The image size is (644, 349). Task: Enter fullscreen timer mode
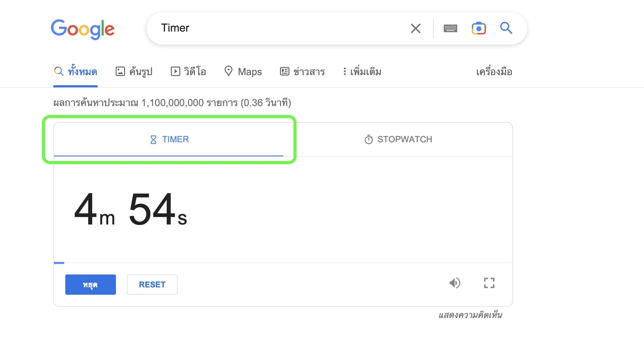click(x=489, y=283)
